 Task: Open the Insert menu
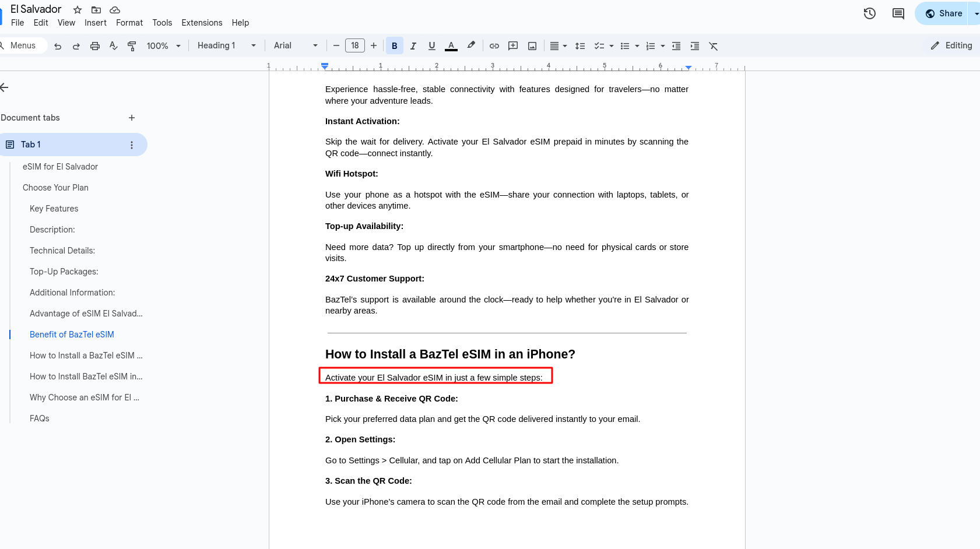coord(95,23)
